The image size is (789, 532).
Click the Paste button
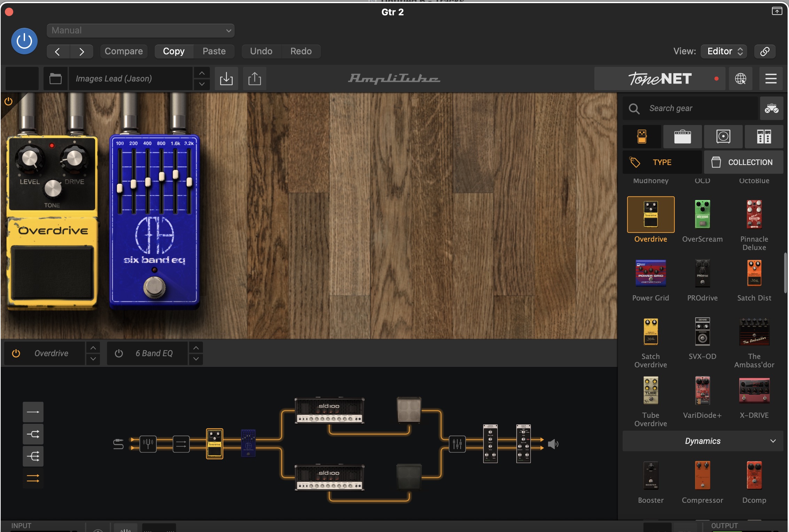tap(214, 51)
